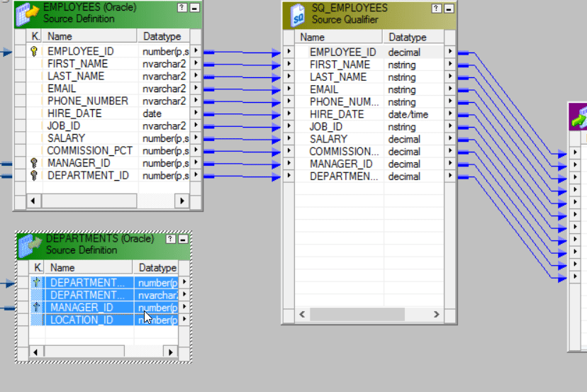This screenshot has height=392, width=587.
Task: Click the DEPARTMENTS (Oracle) title bar
Action: point(105,245)
